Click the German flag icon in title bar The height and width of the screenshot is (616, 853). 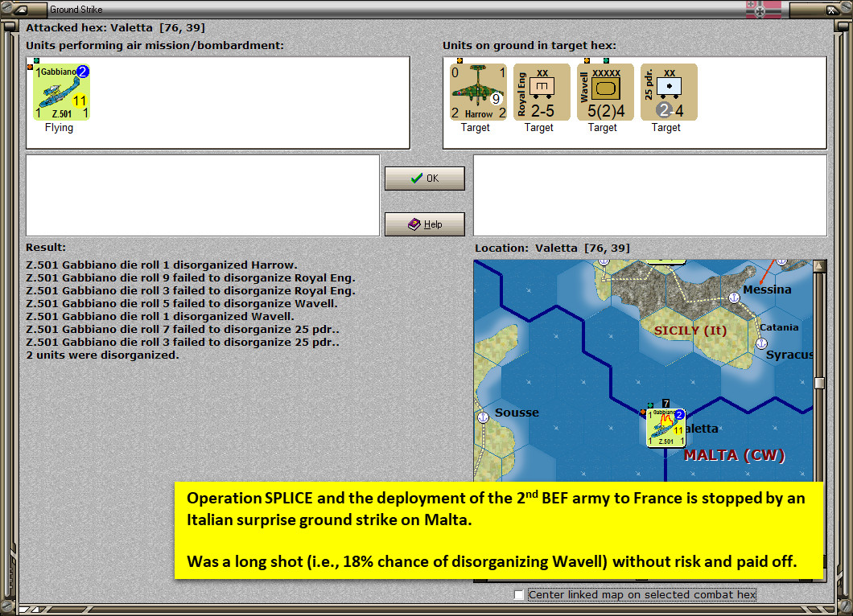coord(763,9)
